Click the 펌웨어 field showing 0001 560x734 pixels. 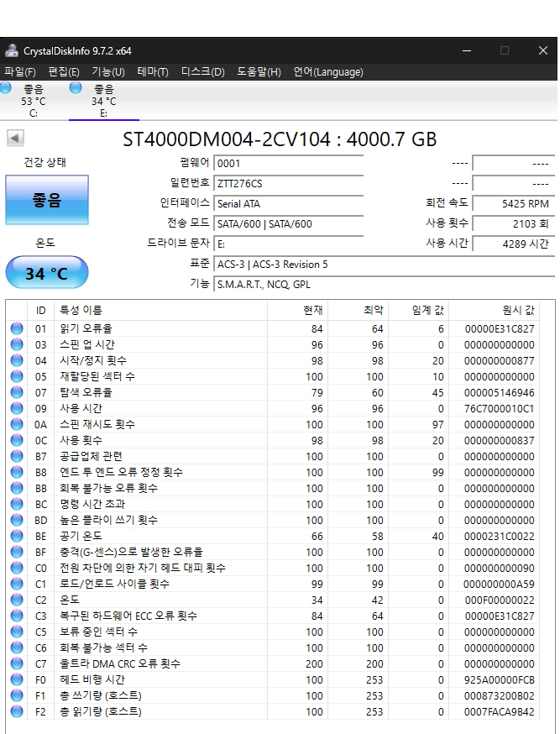pos(288,164)
